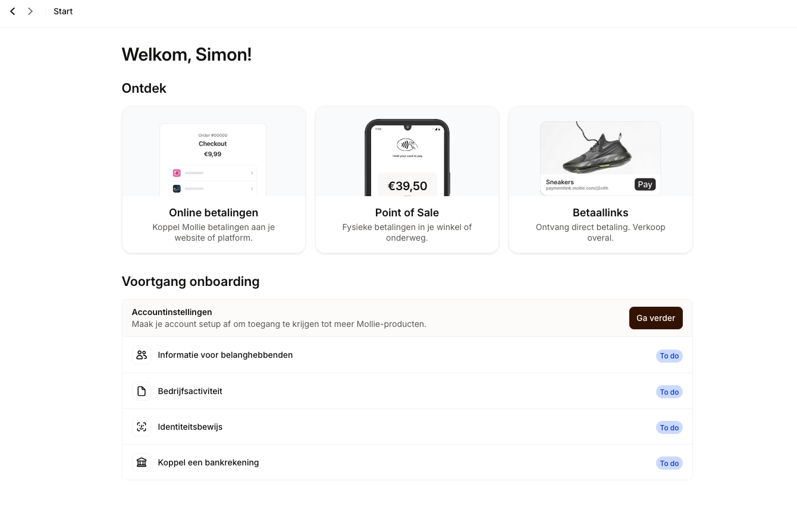Click the contactless payment icon on the phone
The height and width of the screenshot is (532, 797).
pos(407,144)
